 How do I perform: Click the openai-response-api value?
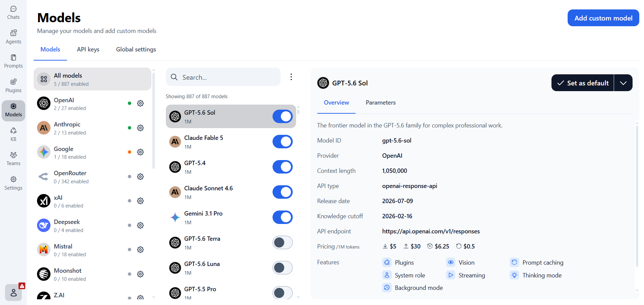[x=409, y=186]
